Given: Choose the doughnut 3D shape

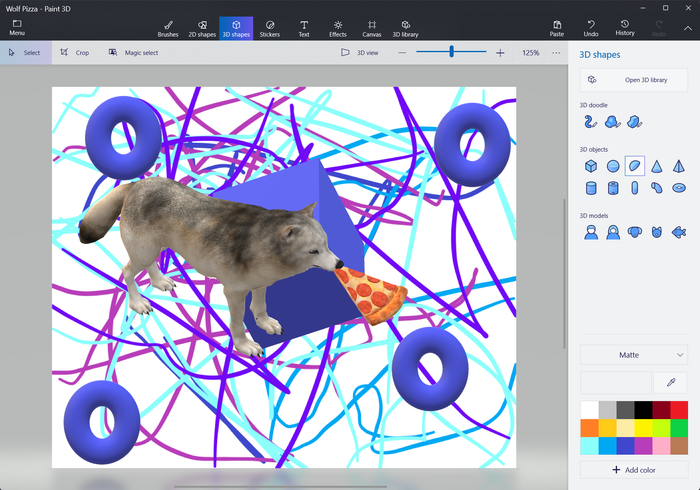Looking at the screenshot, I should pyautogui.click(x=678, y=188).
